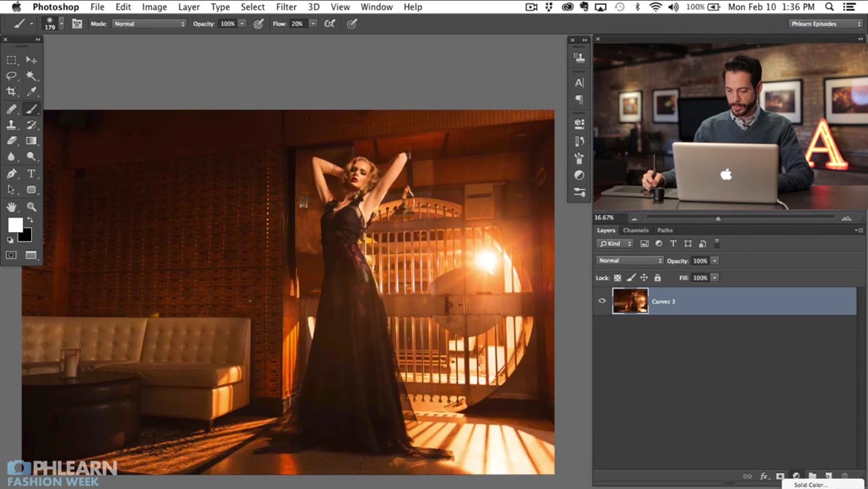Open Tool Preset picker arrow

(x=31, y=24)
